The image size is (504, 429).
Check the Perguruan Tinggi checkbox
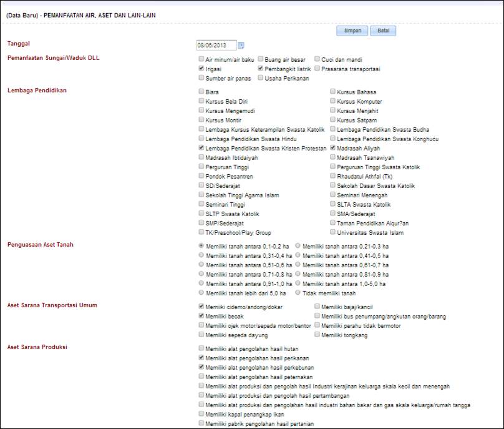pos(201,165)
